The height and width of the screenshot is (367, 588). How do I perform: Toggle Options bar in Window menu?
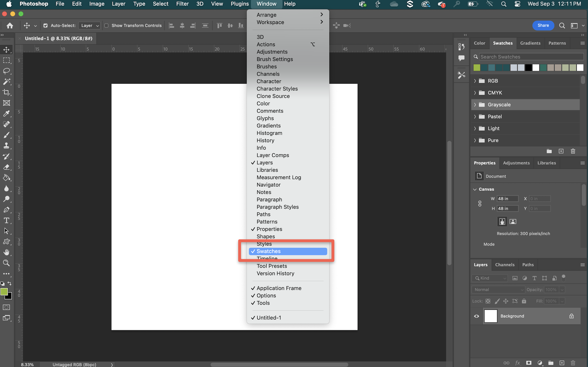tap(288, 295)
